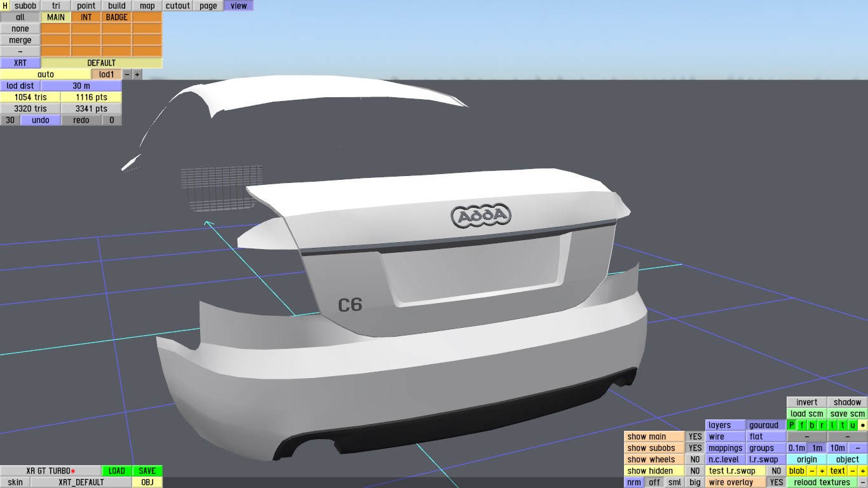Click the green LOAD button
Image resolution: width=868 pixels, height=488 pixels.
point(117,471)
